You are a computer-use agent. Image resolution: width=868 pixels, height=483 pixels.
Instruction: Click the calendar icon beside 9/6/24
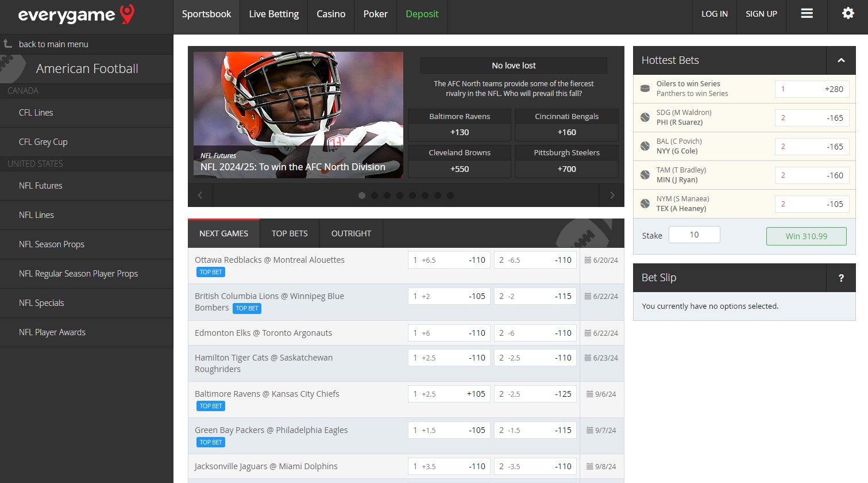coord(591,394)
